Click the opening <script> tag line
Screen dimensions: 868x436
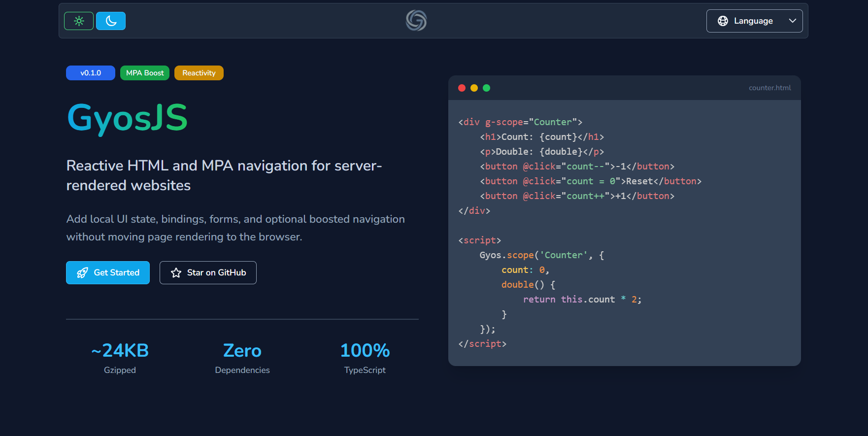pos(480,240)
